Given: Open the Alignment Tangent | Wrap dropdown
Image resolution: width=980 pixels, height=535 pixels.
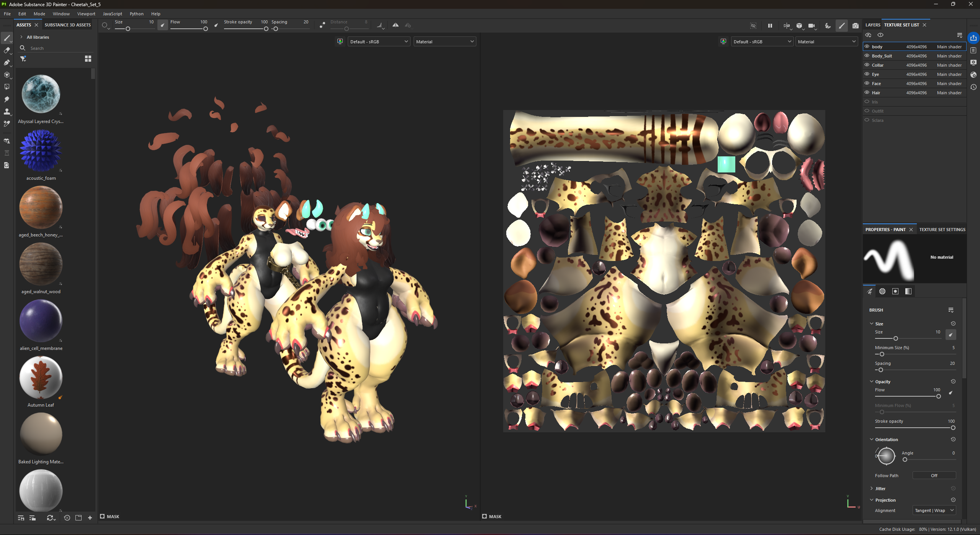Looking at the screenshot, I should (934, 510).
